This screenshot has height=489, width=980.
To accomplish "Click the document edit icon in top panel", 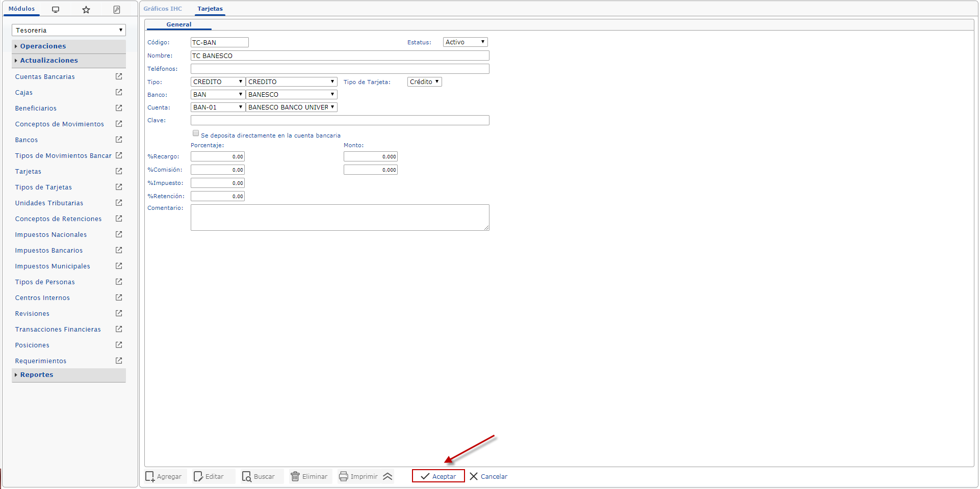I will (117, 9).
